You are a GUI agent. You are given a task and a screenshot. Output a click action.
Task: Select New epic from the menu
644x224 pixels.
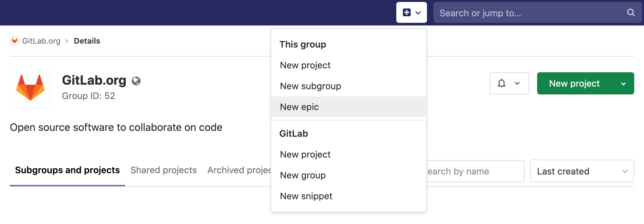pos(299,107)
